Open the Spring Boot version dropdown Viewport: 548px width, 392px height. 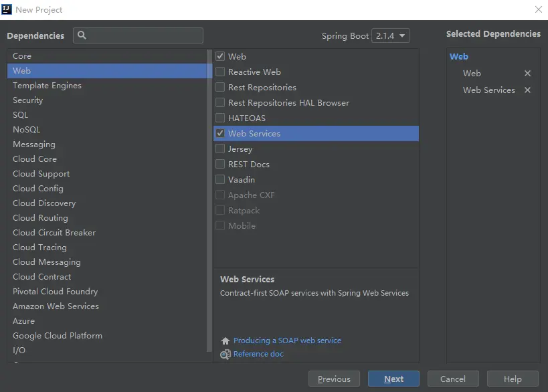pyautogui.click(x=391, y=36)
